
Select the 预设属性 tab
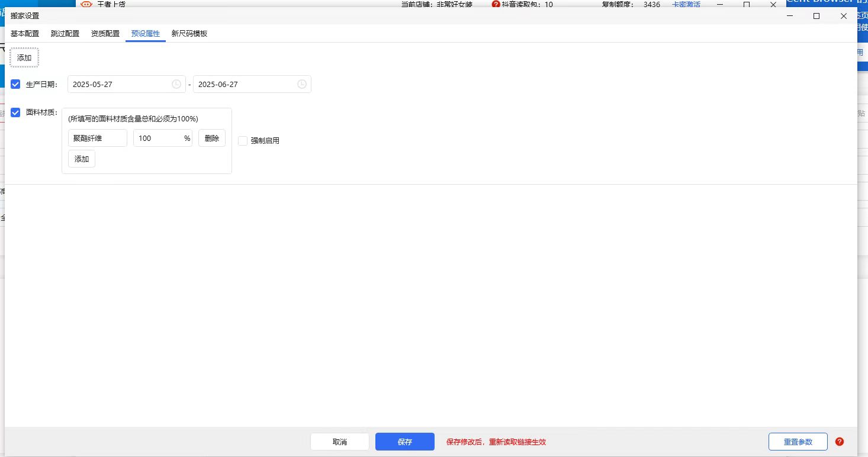click(x=146, y=34)
